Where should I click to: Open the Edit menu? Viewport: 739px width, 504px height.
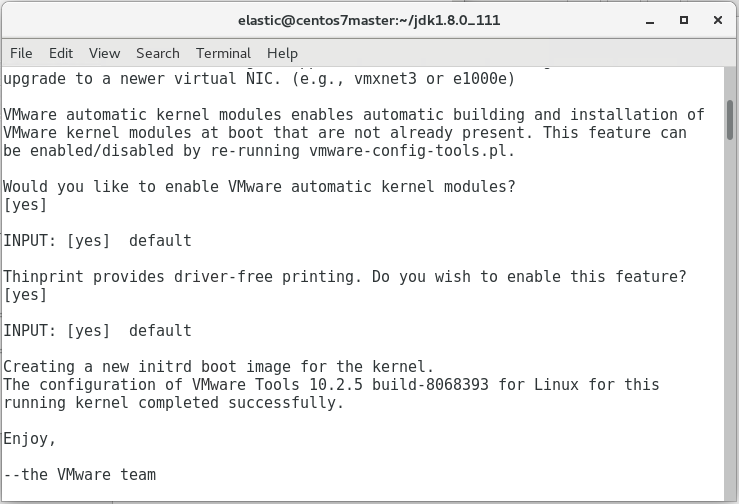(x=61, y=53)
